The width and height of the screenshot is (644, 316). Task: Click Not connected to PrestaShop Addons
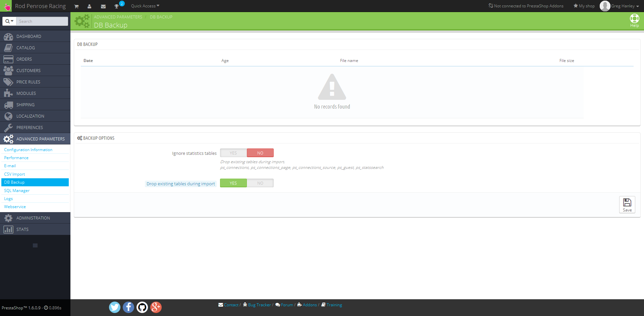click(526, 6)
